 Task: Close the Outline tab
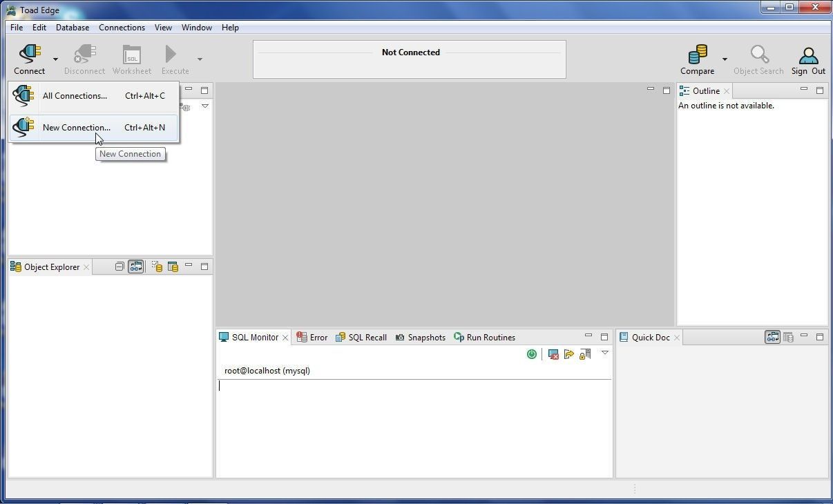coord(727,91)
